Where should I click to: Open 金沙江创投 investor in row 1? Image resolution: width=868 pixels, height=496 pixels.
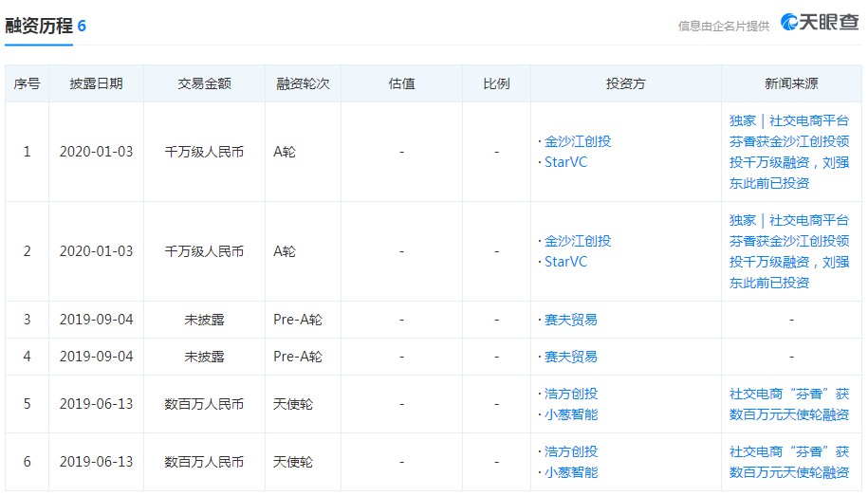pos(578,141)
